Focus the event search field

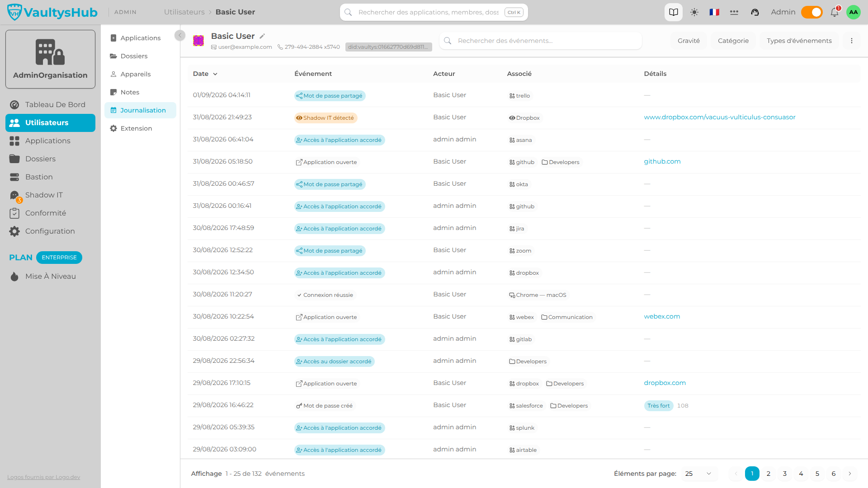[x=541, y=41]
